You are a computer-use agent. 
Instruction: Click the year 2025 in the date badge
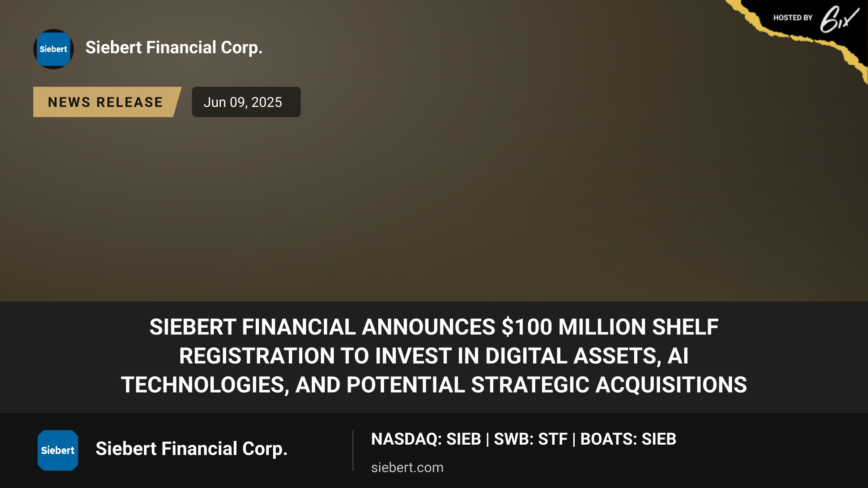pos(267,102)
